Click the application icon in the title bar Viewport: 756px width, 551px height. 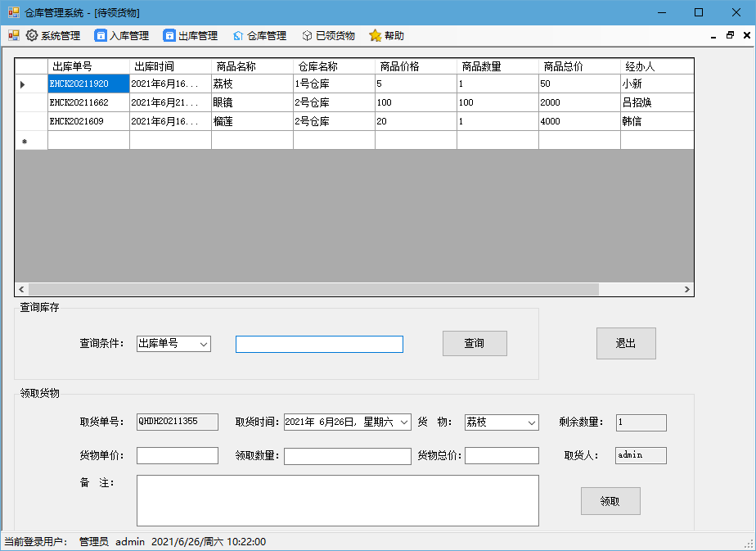click(x=12, y=12)
